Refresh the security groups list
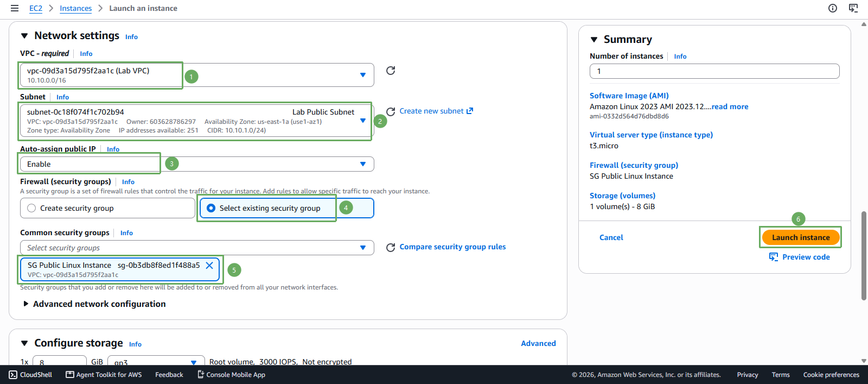 391,248
